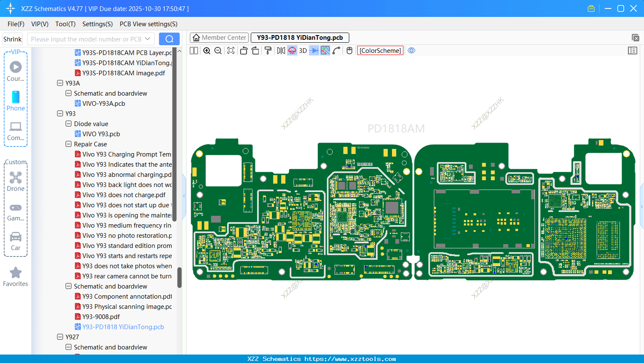This screenshot has height=363, width=644.
Task: Collapse the Repair Case section
Action: coord(68,144)
